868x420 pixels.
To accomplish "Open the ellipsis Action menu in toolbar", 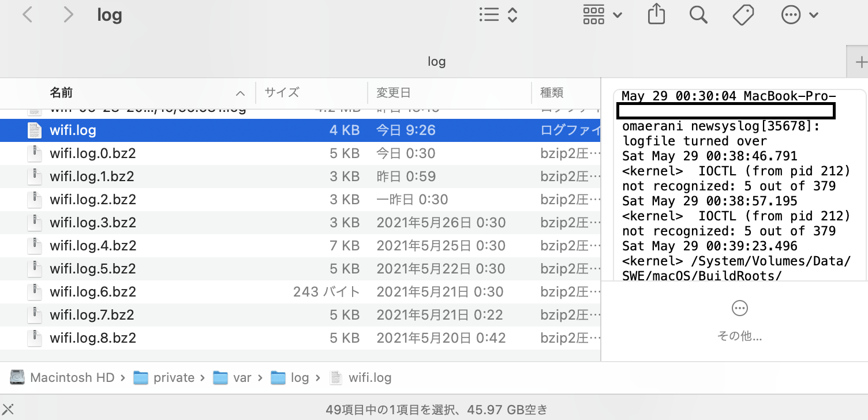I will coord(799,15).
